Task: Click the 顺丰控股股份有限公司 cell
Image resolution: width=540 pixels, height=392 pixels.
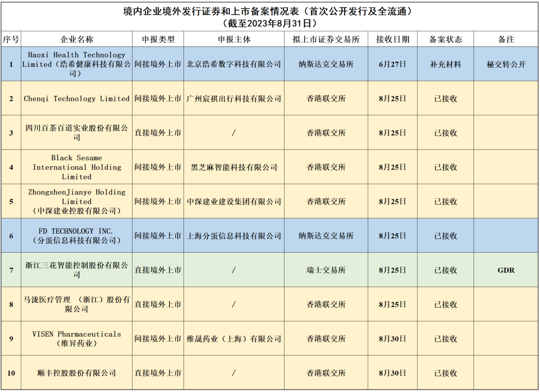Action: point(76,373)
